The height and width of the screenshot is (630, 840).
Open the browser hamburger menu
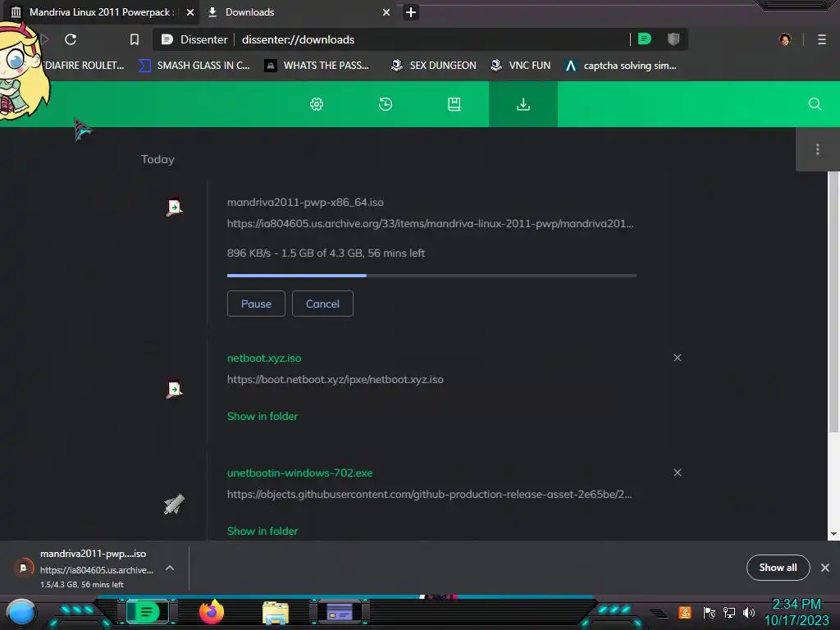click(822, 39)
